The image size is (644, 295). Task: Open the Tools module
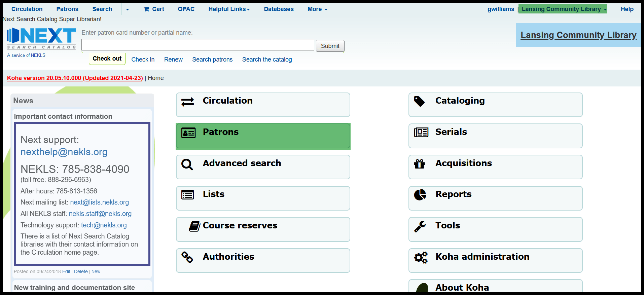point(496,229)
